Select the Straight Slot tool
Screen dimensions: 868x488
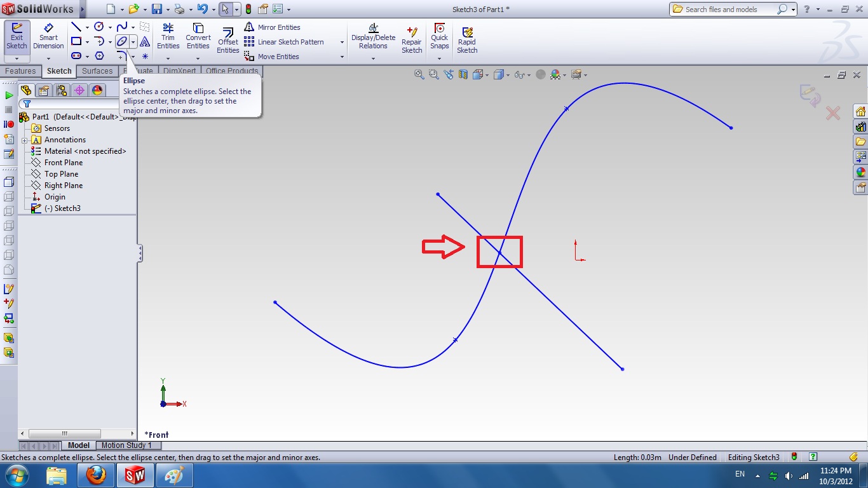pyautogui.click(x=76, y=56)
